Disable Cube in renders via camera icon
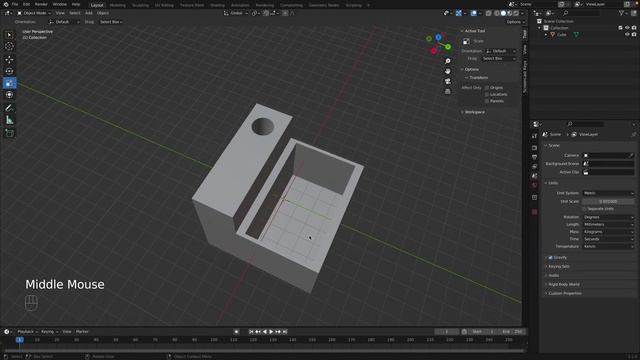This screenshot has height=360, width=640. [x=634, y=35]
